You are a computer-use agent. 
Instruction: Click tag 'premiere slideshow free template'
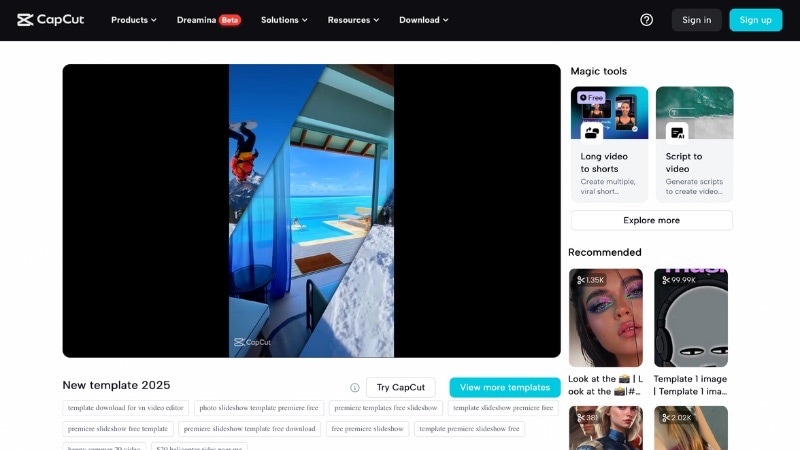point(118,429)
